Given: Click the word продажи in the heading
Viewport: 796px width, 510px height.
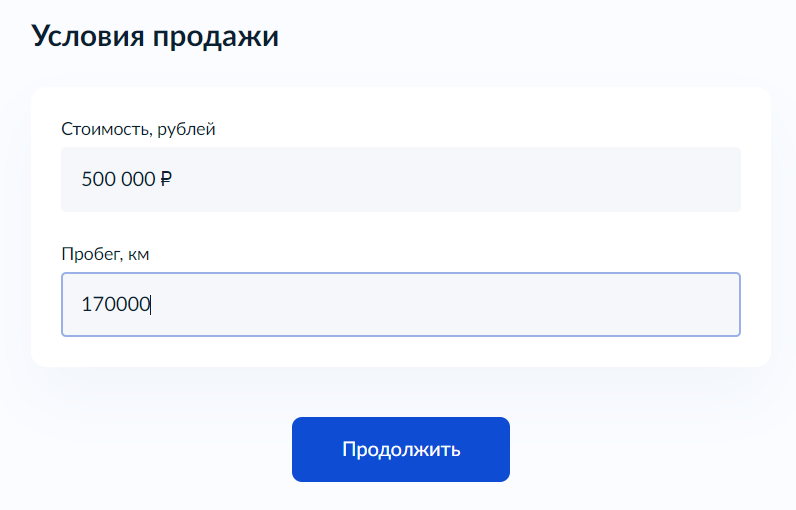Looking at the screenshot, I should [x=216, y=38].
